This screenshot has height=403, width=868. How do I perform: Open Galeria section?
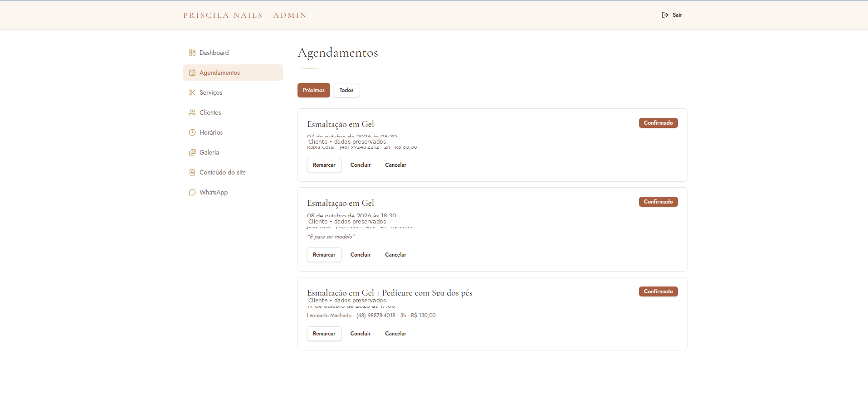[233, 152]
